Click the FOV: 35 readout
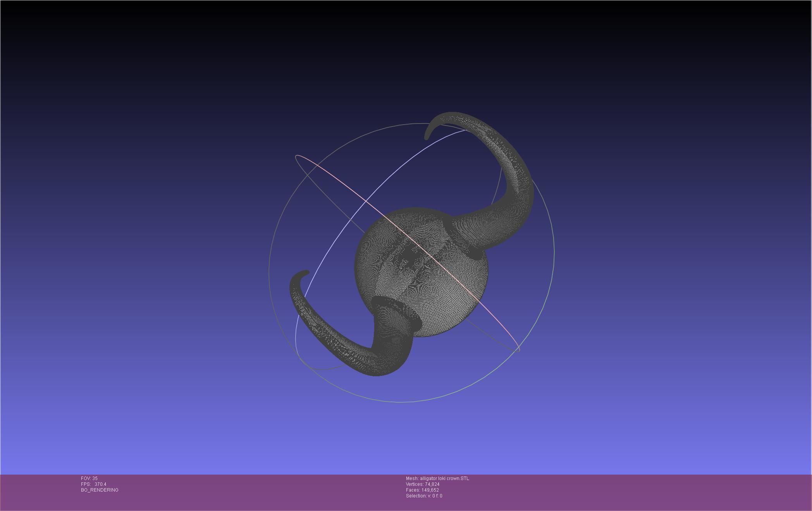 click(x=89, y=478)
